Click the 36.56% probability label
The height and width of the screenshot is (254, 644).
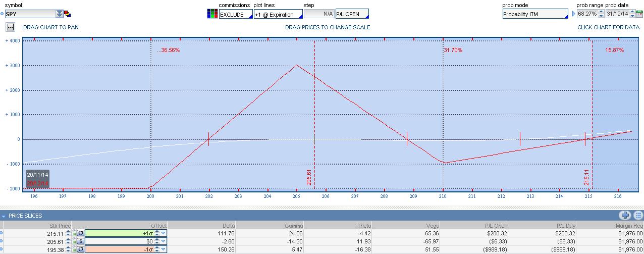pyautogui.click(x=168, y=50)
